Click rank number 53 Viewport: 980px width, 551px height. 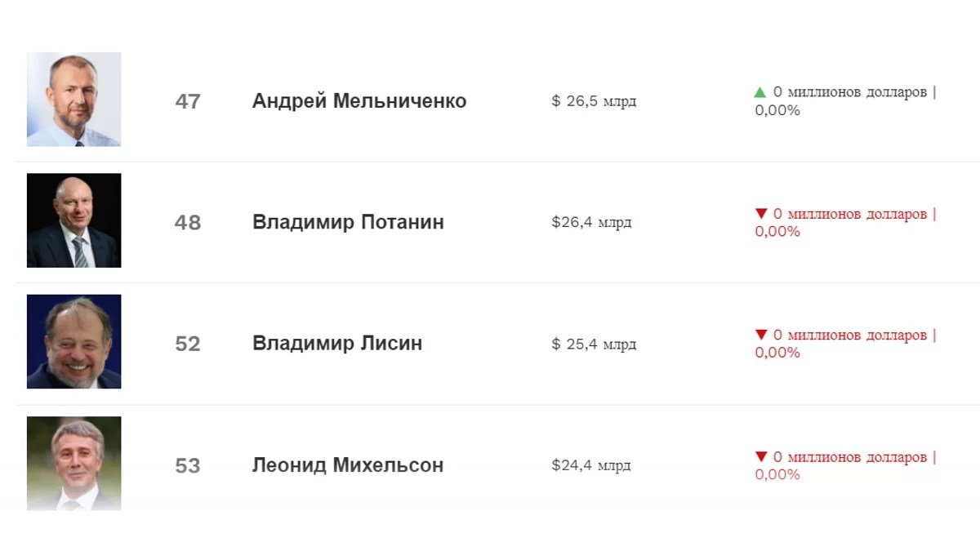(188, 466)
